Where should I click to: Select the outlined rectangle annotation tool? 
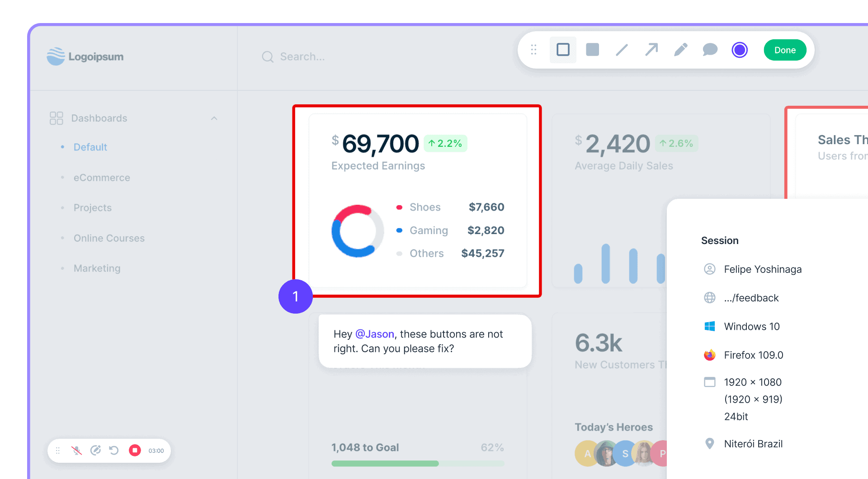(x=563, y=50)
